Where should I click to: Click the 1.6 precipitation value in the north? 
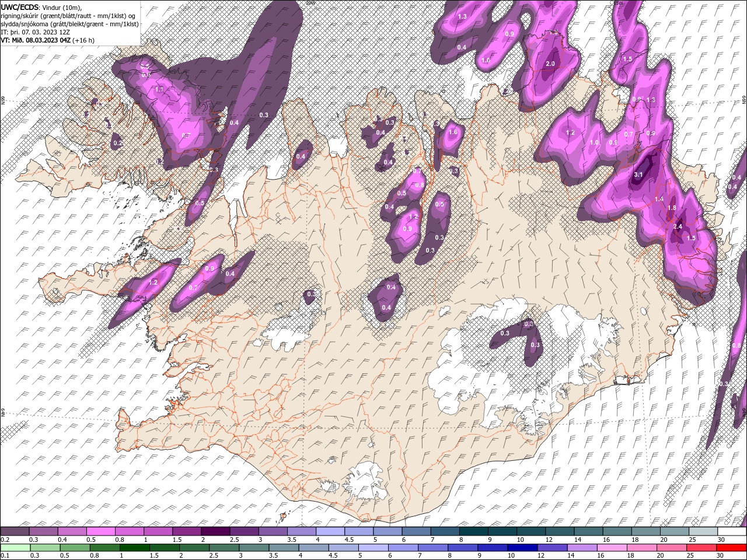pos(453,132)
